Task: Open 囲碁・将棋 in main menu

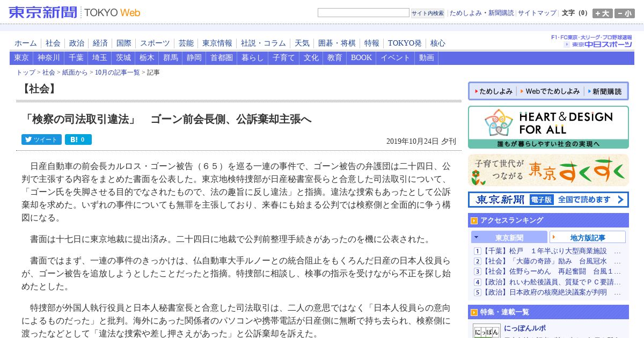Action: (337, 43)
